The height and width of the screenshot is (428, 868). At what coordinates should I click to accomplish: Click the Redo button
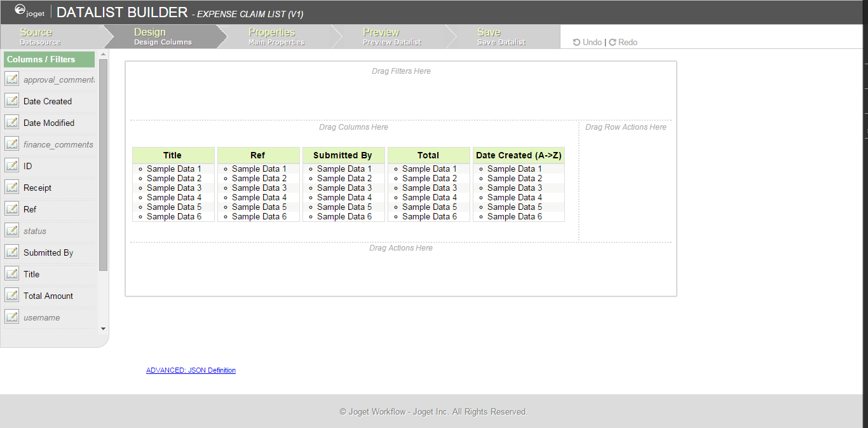tap(623, 42)
